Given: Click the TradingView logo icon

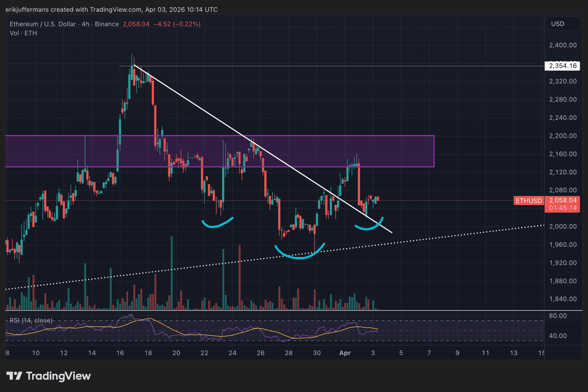Looking at the screenshot, I should 14,376.
